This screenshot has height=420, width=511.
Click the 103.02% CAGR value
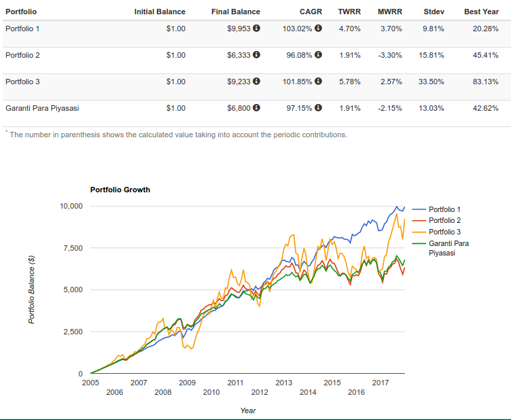pos(297,29)
